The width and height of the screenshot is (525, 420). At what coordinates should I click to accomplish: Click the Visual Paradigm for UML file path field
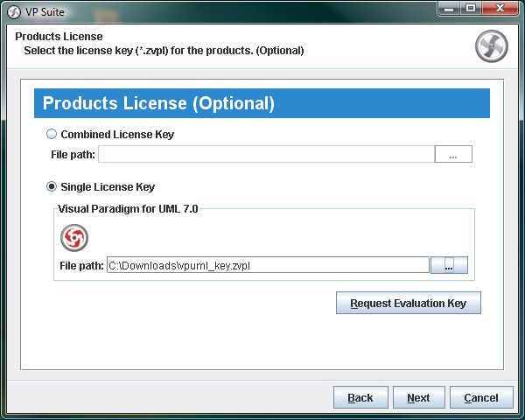coord(268,265)
